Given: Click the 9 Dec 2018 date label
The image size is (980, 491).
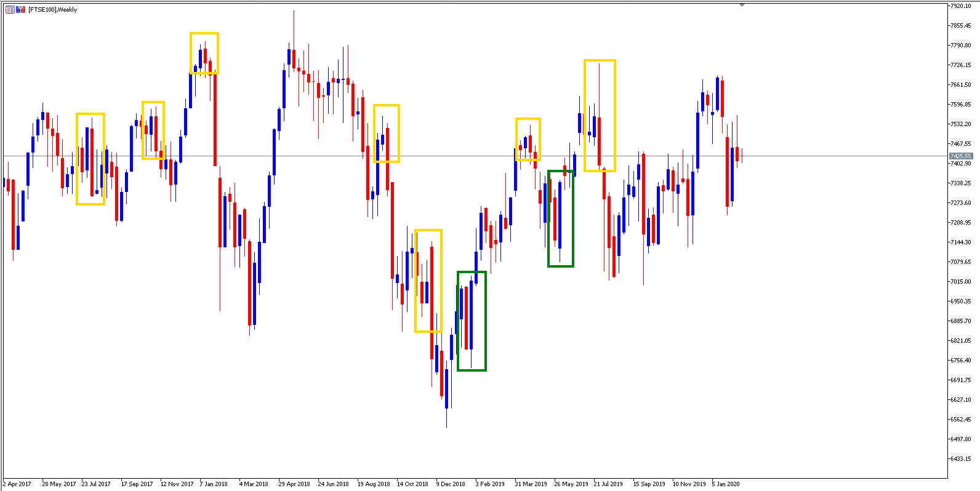Looking at the screenshot, I should tap(451, 484).
